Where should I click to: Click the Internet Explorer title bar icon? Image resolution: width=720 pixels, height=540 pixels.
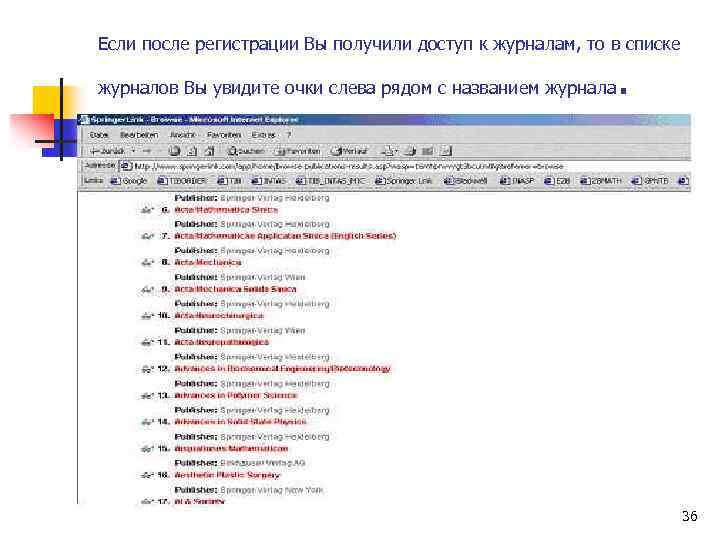tap(84, 120)
